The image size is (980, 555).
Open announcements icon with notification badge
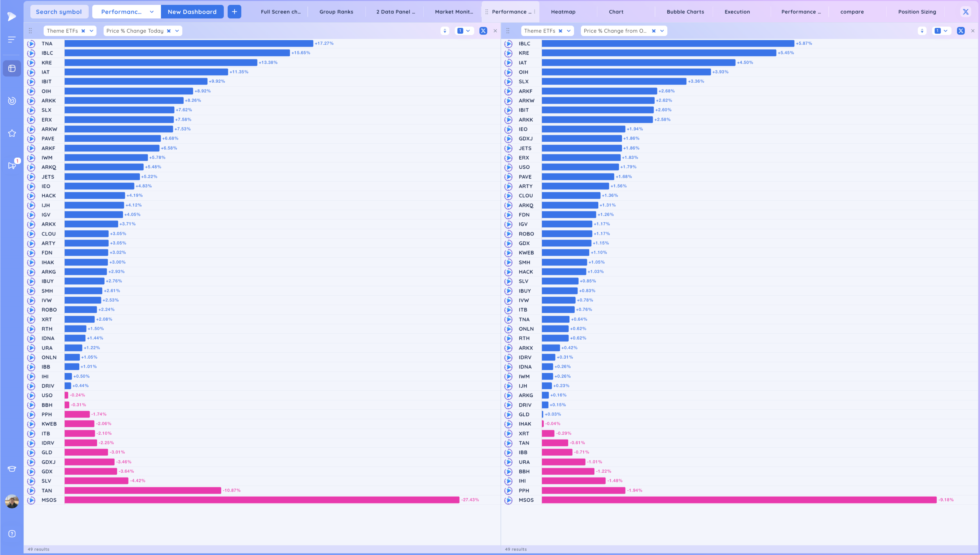pyautogui.click(x=12, y=165)
